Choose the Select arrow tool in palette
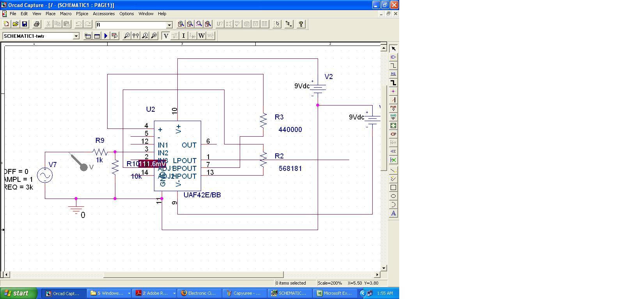This screenshot has width=644, height=299. click(x=393, y=49)
